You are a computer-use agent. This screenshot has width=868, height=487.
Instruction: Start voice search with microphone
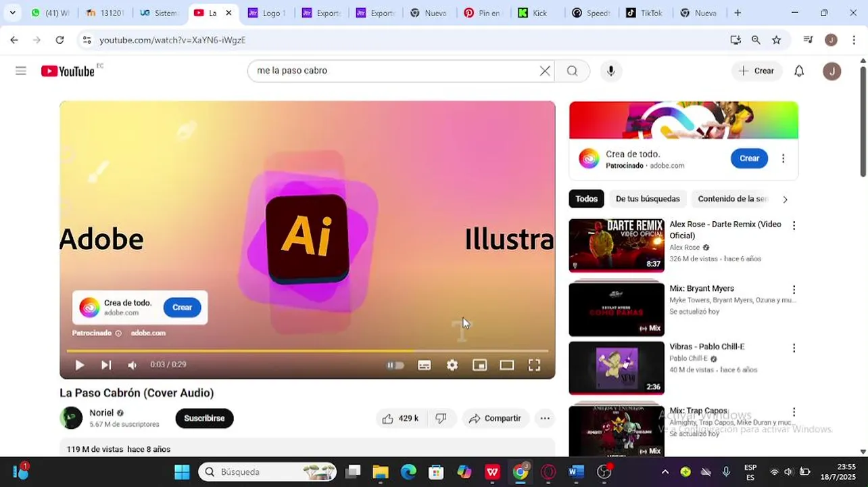click(x=611, y=71)
